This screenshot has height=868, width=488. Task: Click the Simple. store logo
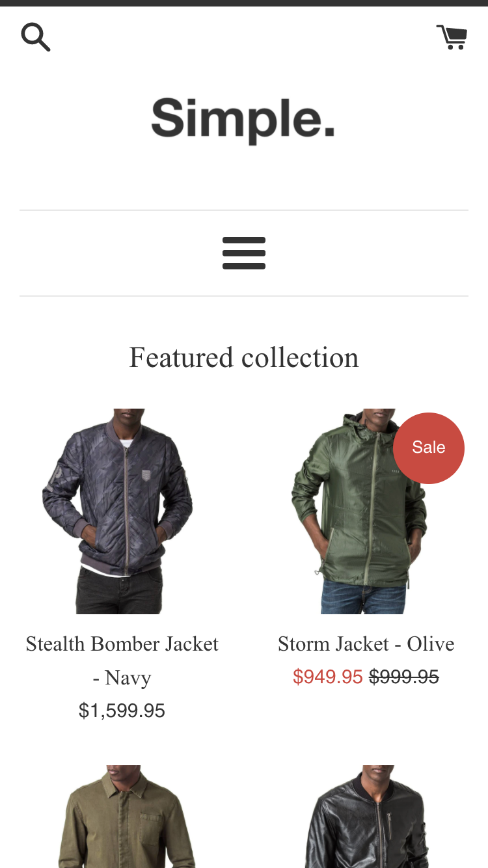tap(243, 120)
